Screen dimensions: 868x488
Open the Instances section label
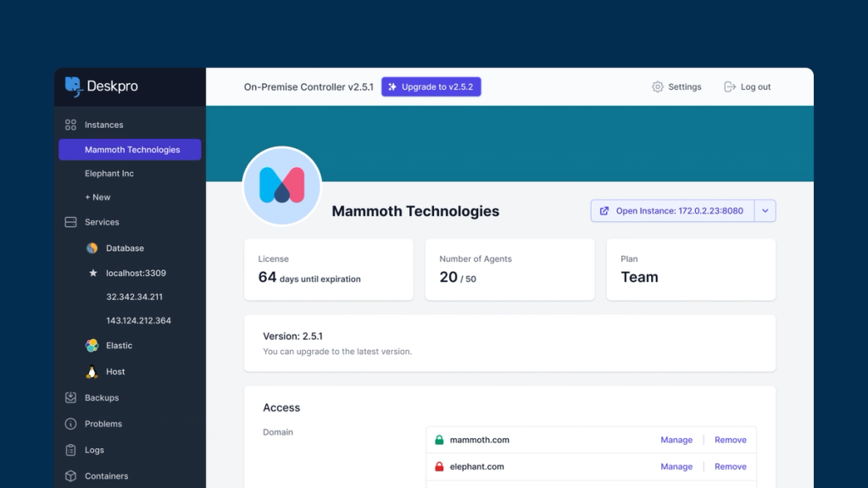pos(103,125)
